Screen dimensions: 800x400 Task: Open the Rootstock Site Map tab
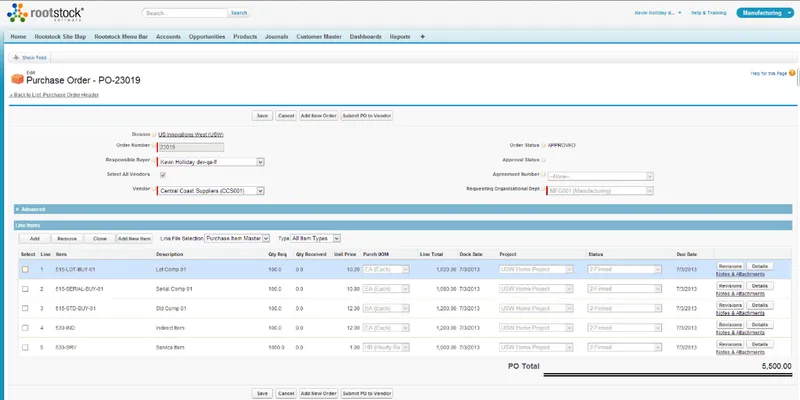(x=60, y=37)
